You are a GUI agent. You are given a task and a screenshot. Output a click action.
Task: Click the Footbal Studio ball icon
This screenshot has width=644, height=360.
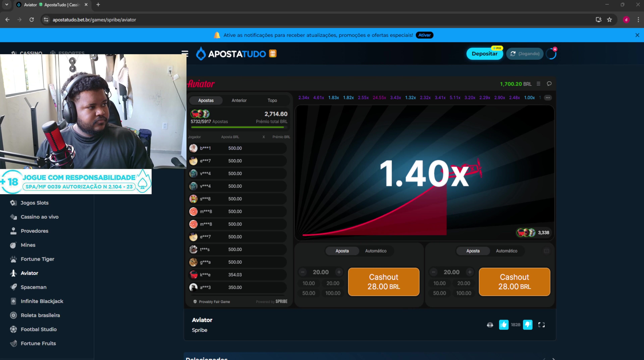[13, 329]
